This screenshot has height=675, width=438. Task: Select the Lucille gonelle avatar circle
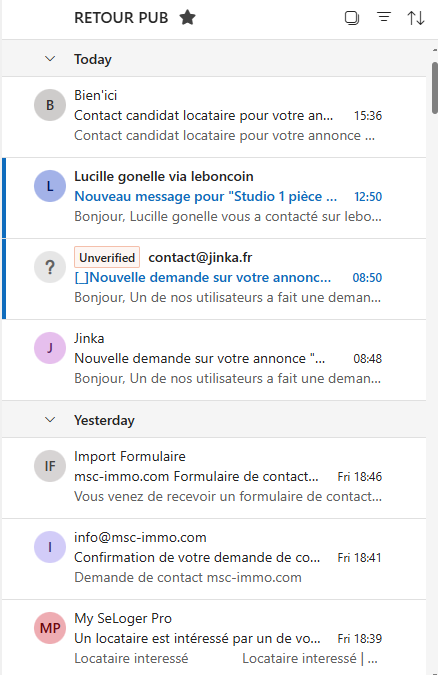tap(50, 186)
